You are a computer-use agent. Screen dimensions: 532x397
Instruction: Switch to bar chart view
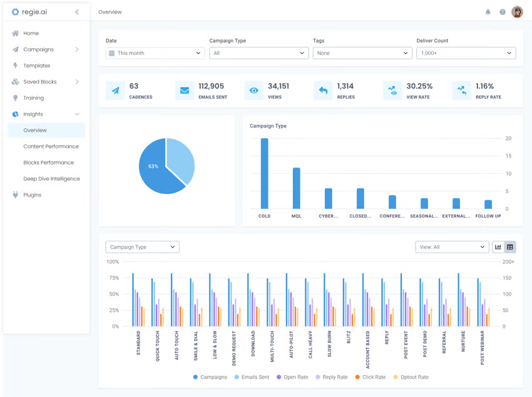tap(498, 247)
